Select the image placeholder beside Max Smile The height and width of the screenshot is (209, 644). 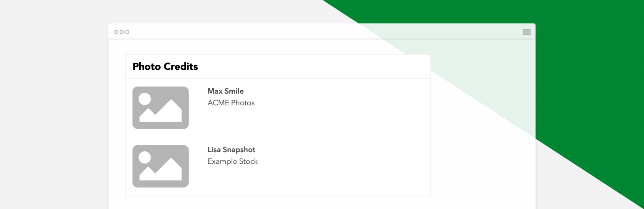161,108
